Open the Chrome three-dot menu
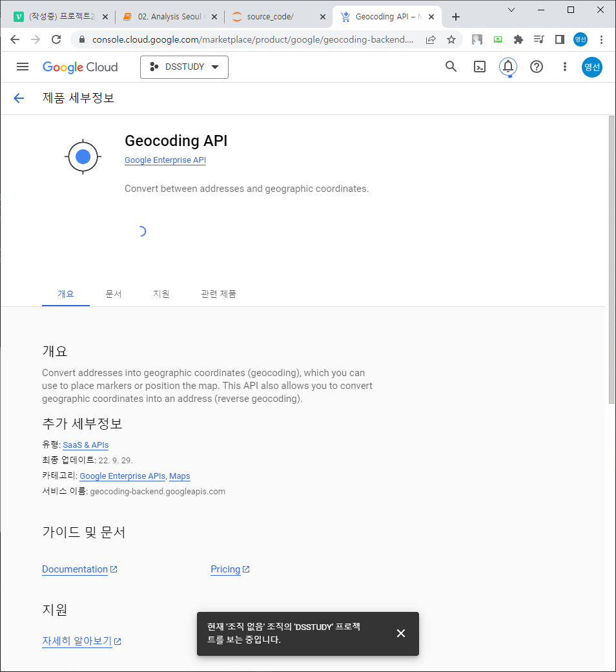The width and height of the screenshot is (616, 672). pyautogui.click(x=601, y=40)
